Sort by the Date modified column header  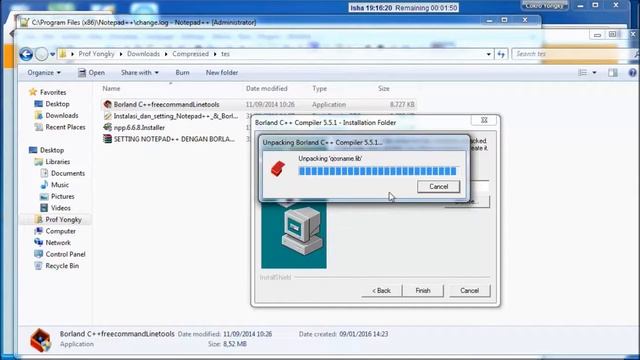267,89
